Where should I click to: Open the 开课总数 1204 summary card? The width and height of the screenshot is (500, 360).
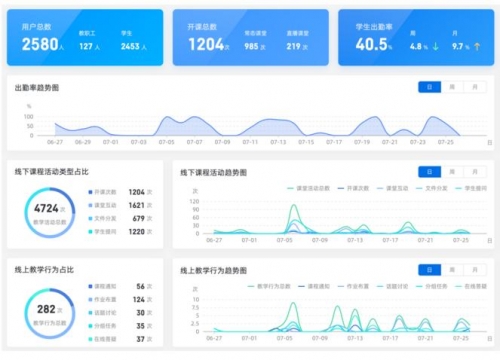click(x=251, y=37)
